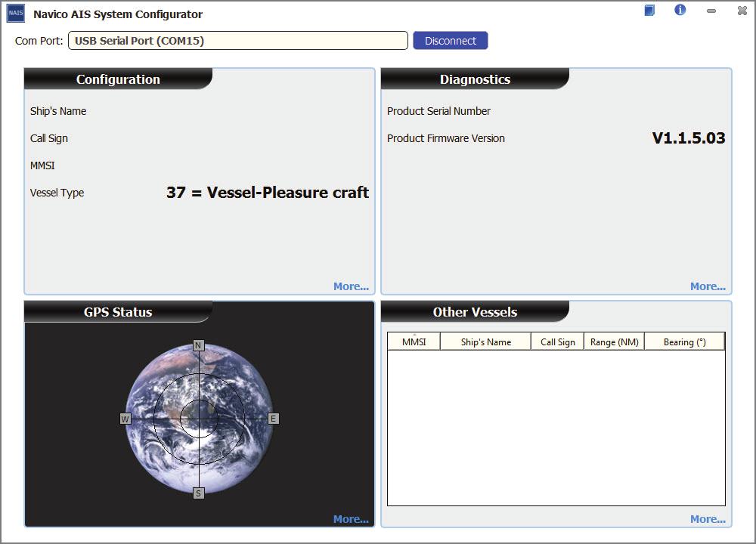Close the Navico AIS Configurator window
This screenshot has width=756, height=544.
point(742,10)
